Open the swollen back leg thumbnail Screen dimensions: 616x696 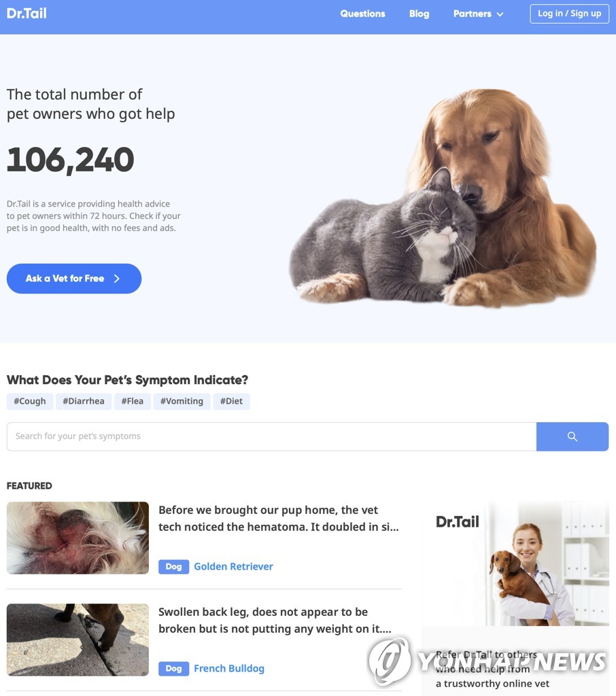tap(78, 640)
